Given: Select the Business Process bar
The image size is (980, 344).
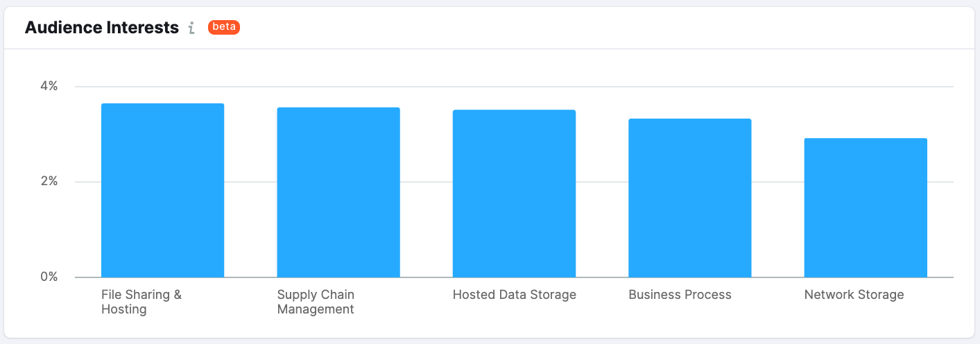Looking at the screenshot, I should pos(690,198).
